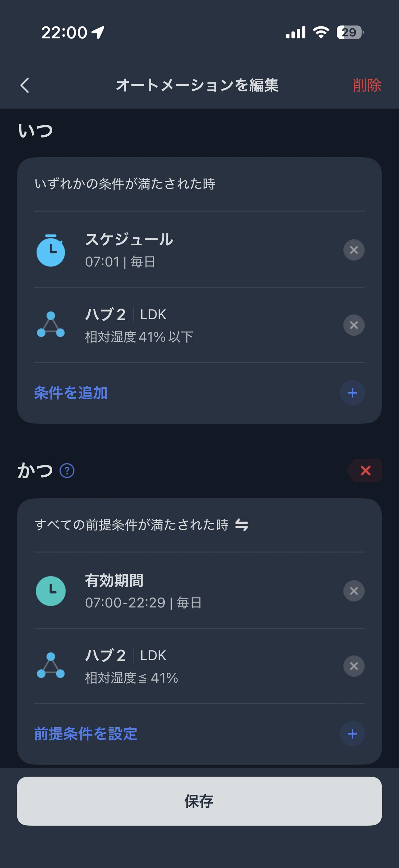The image size is (399, 868).
Task: Remove the 相対湿度 ≦ 41% precondition
Action: [354, 666]
